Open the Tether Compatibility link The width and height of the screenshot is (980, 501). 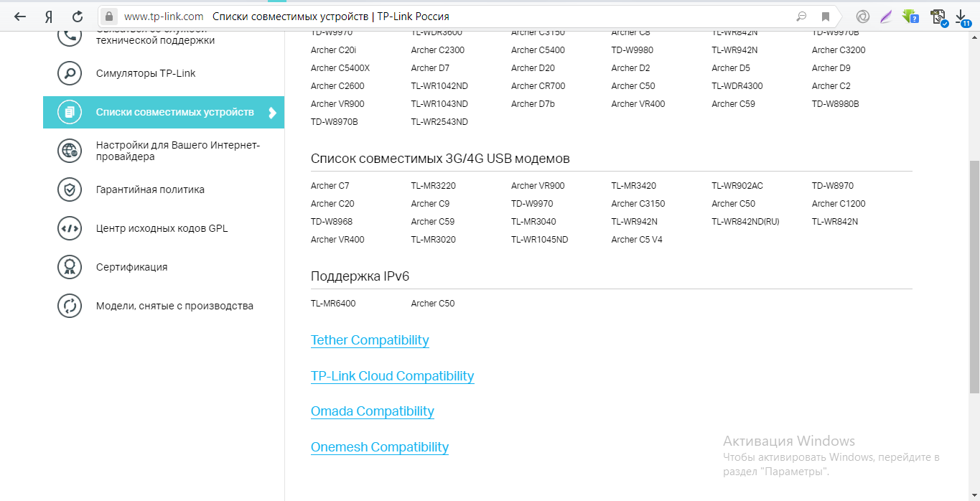[x=370, y=340]
